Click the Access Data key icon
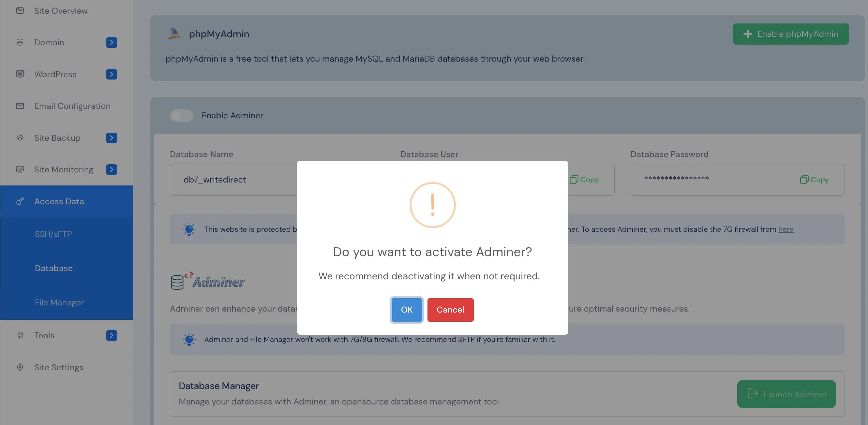This screenshot has height=425, width=868. (x=20, y=201)
